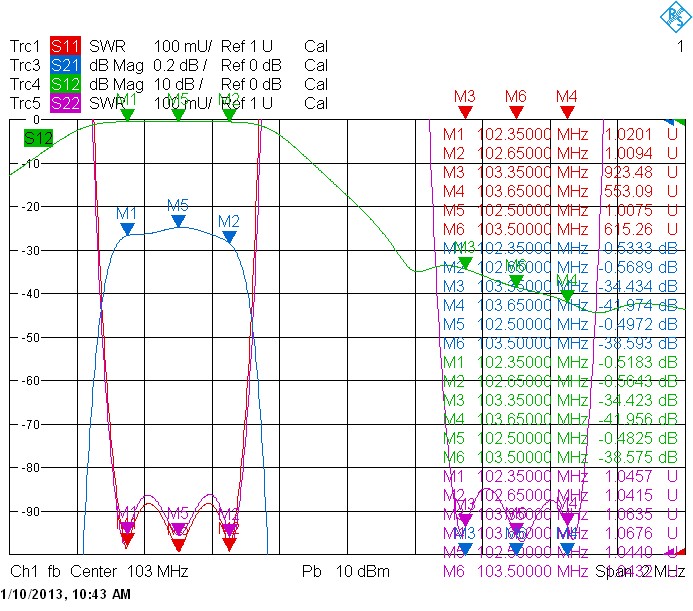Click Trc1 trace name in header
This screenshot has height=611, width=693.
pos(25,46)
